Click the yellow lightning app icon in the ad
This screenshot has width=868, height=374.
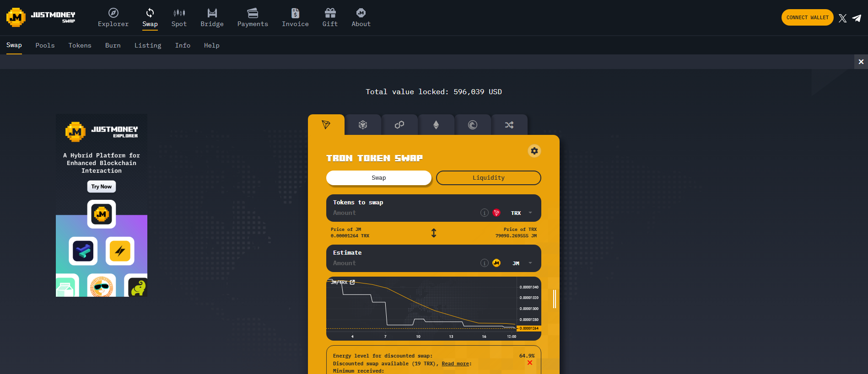tap(120, 251)
